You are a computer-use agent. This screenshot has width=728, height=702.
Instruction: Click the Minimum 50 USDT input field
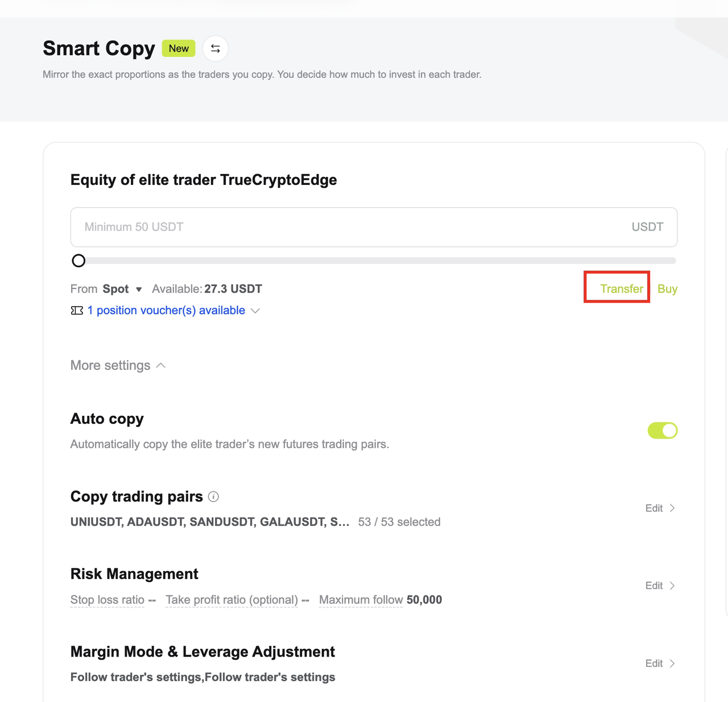point(353,227)
